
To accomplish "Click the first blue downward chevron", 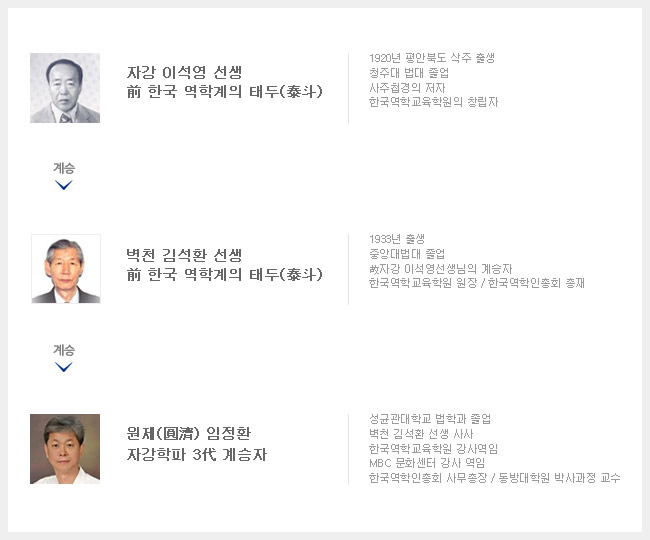I will [x=63, y=185].
